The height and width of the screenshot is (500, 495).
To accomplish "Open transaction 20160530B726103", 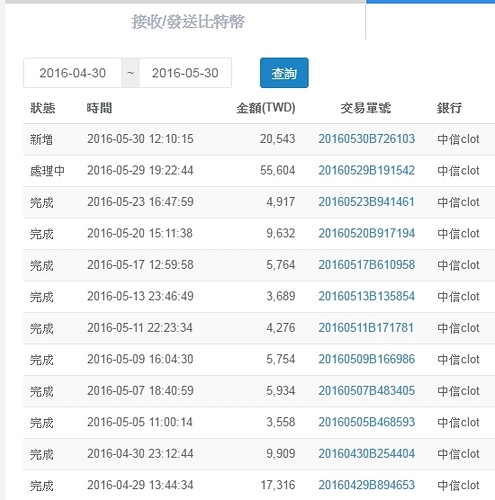I will (366, 139).
